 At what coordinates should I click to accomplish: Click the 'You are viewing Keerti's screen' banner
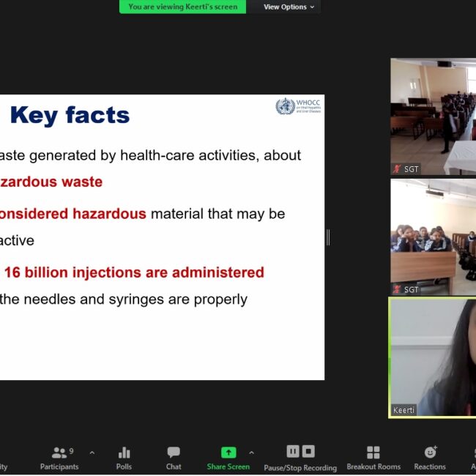coord(182,7)
